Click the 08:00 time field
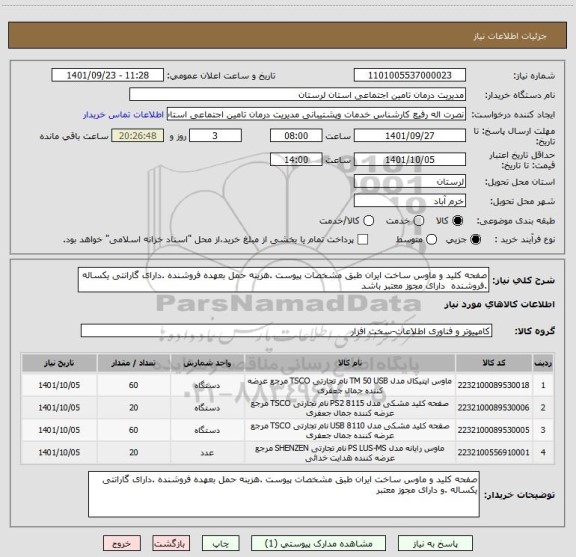 pos(296,136)
